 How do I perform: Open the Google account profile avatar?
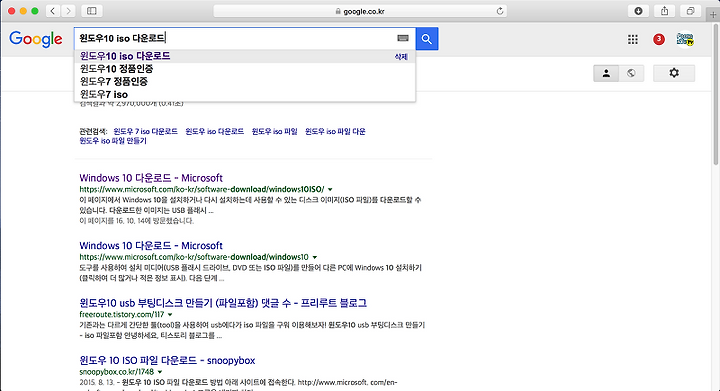pos(685,39)
